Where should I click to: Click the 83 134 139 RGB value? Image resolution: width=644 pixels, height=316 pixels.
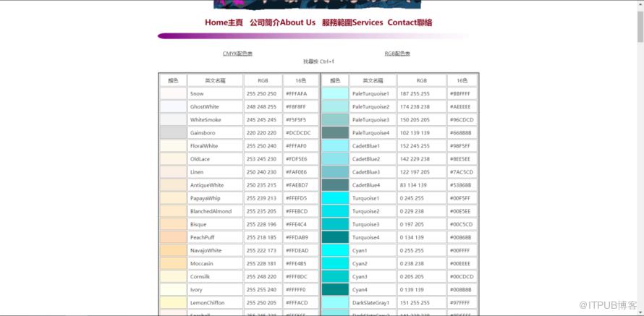412,185
